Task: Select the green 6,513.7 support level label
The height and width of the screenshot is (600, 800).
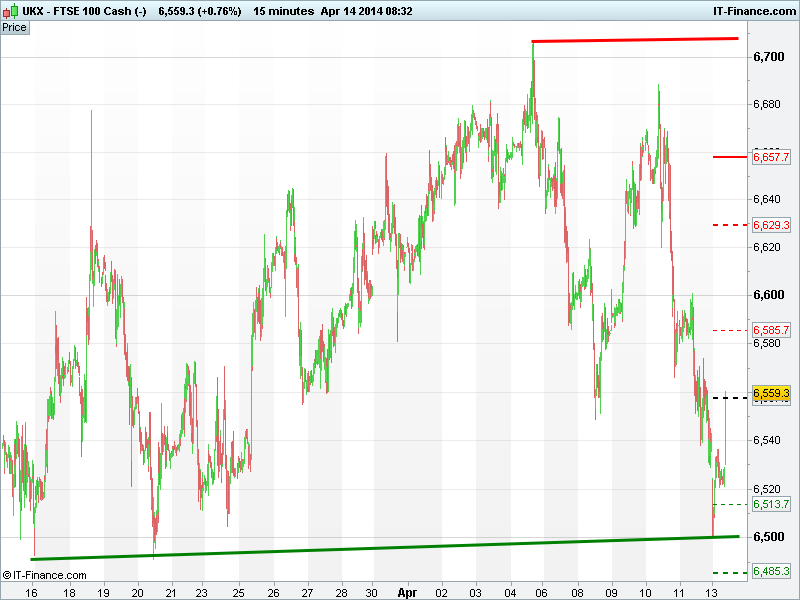Action: point(771,504)
